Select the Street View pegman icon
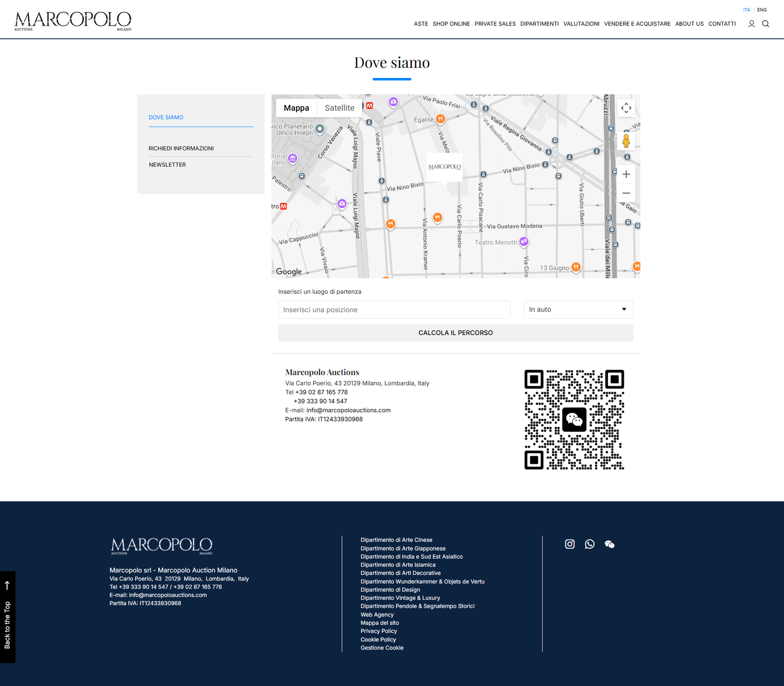784x686 pixels. (x=626, y=141)
